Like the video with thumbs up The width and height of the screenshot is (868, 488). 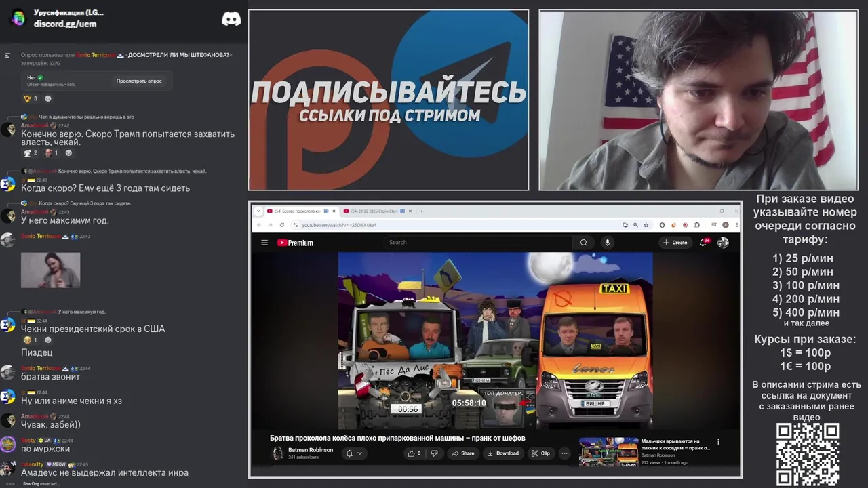pos(414,453)
